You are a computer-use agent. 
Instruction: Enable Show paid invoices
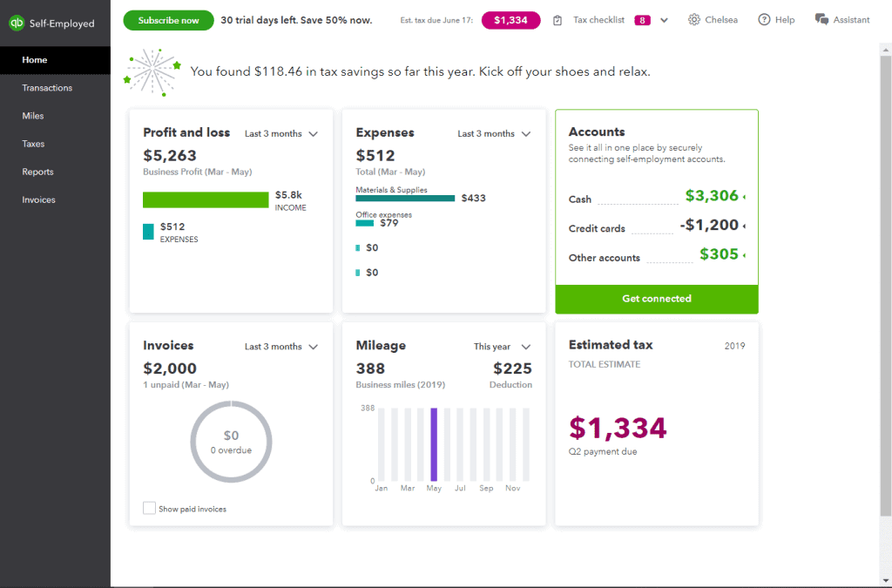pyautogui.click(x=149, y=508)
